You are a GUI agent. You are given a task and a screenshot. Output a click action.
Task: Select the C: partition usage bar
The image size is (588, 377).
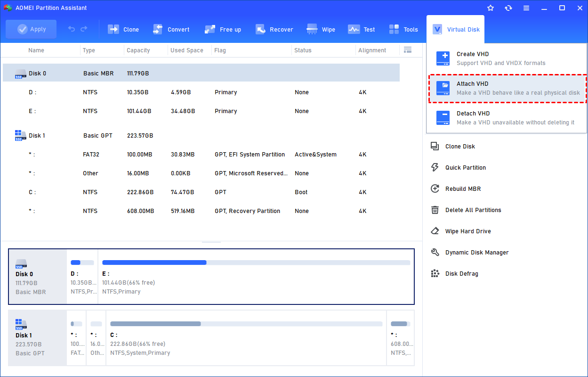(x=246, y=324)
